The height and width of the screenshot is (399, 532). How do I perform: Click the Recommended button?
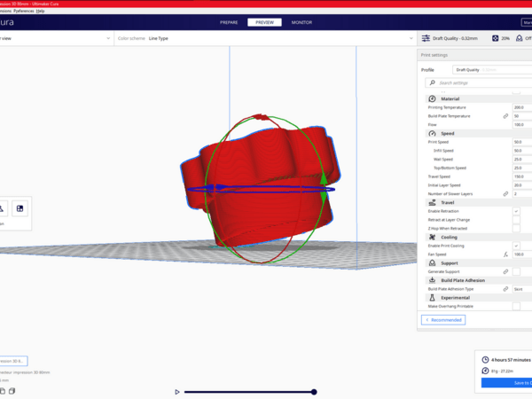pos(442,320)
